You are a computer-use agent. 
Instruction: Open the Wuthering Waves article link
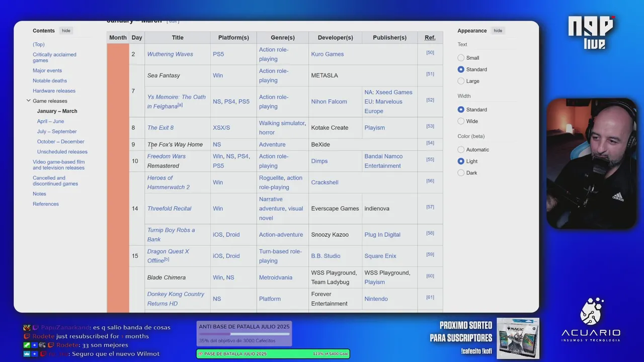[170, 54]
